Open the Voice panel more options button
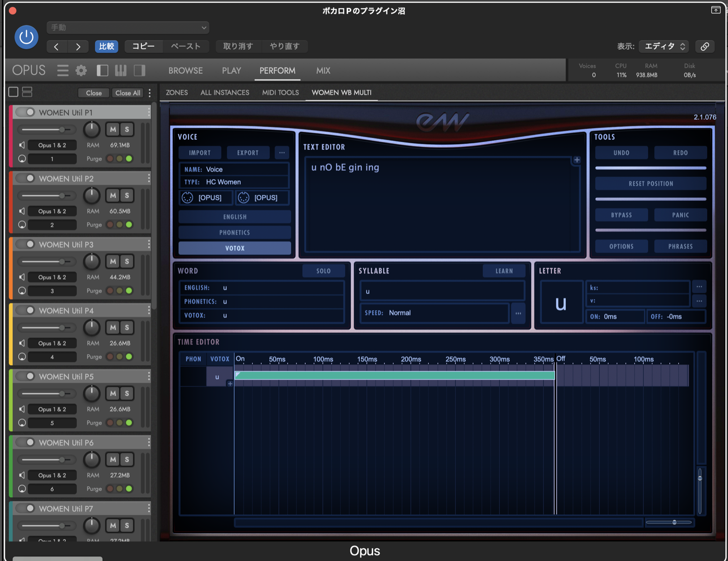This screenshot has height=561, width=728. (282, 153)
